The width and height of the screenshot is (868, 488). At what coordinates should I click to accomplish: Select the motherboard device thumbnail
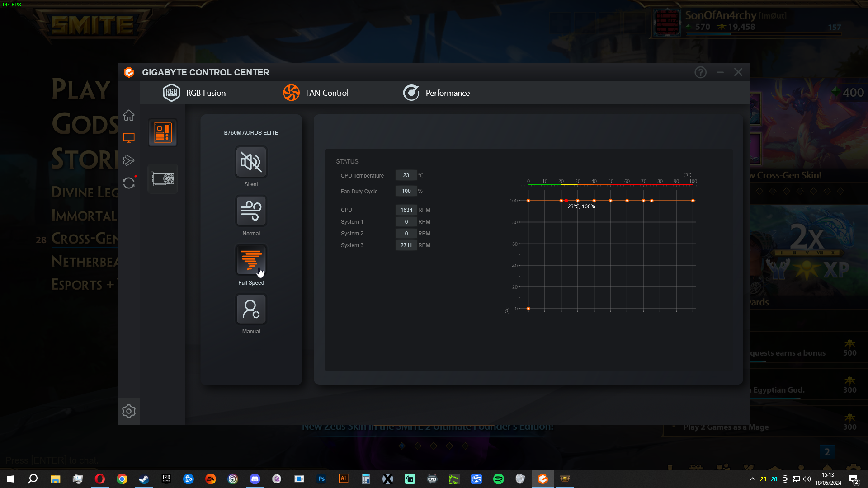pos(163,133)
